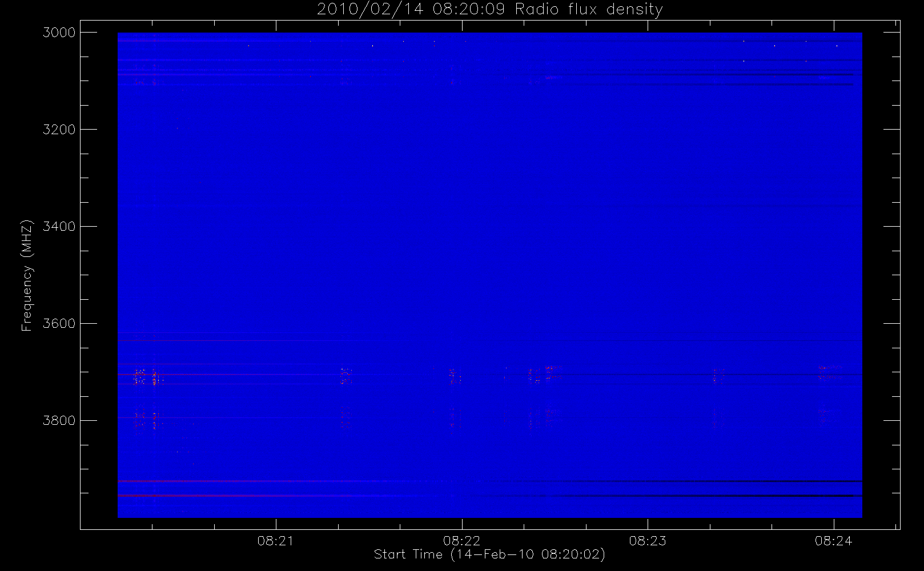
Task: Click the 08:23 time tick label
Action: point(648,541)
